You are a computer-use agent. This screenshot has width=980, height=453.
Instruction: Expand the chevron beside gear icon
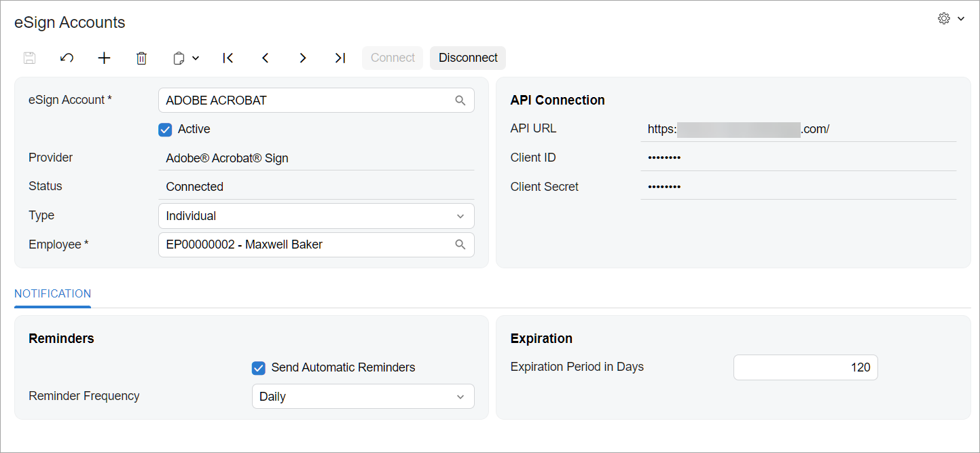click(961, 18)
